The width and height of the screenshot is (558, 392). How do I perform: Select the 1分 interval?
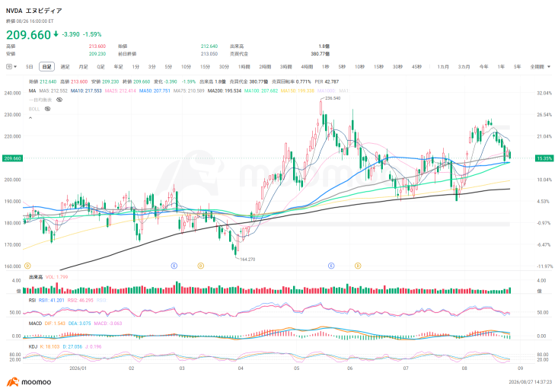click(x=136, y=66)
